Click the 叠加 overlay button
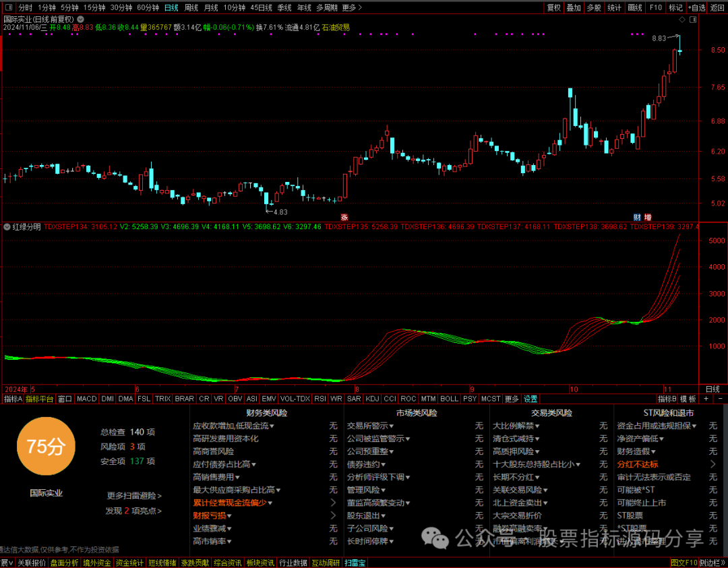 (x=574, y=7)
